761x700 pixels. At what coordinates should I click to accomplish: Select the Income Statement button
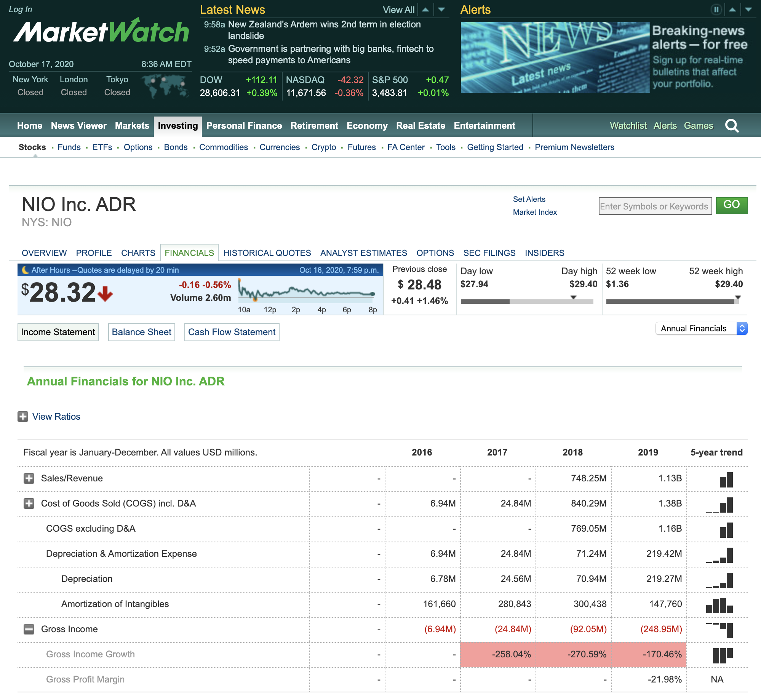pos(58,332)
